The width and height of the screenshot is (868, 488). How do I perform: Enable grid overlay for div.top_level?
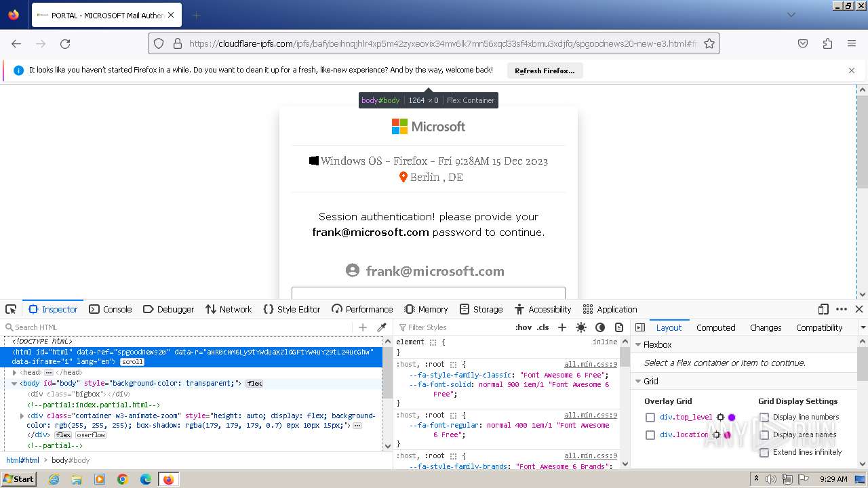coord(650,418)
